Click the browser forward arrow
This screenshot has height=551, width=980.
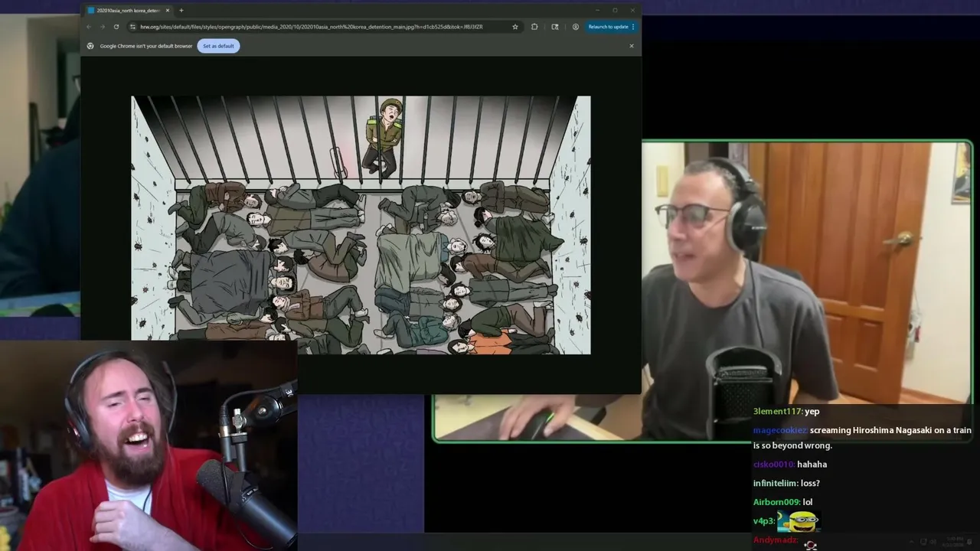pos(103,27)
